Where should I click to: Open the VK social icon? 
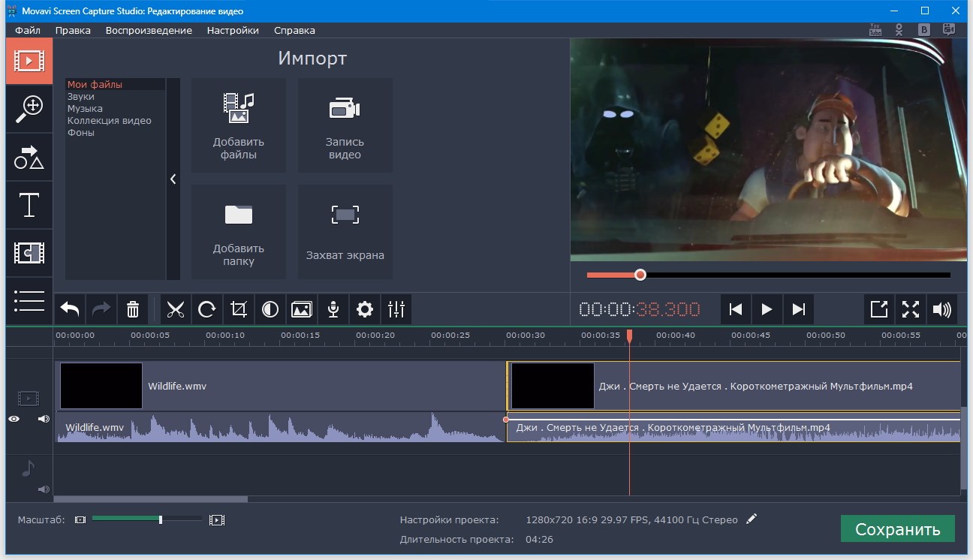coord(925,30)
